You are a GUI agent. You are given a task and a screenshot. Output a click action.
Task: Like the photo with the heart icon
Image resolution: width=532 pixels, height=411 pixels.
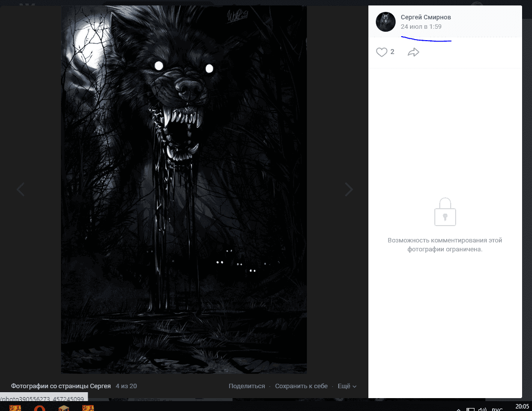pos(381,52)
